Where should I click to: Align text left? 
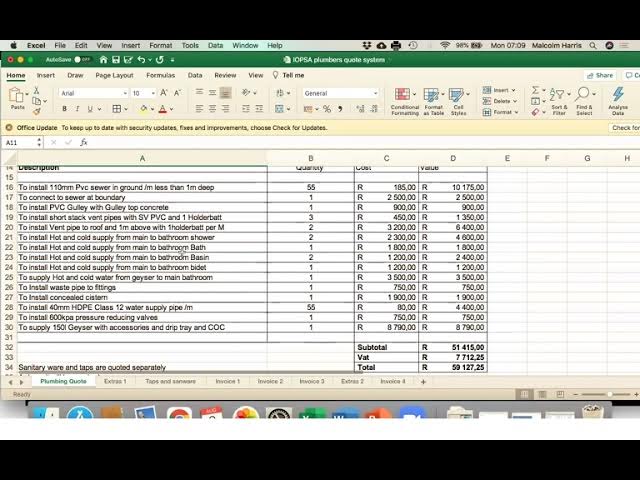[x=199, y=109]
